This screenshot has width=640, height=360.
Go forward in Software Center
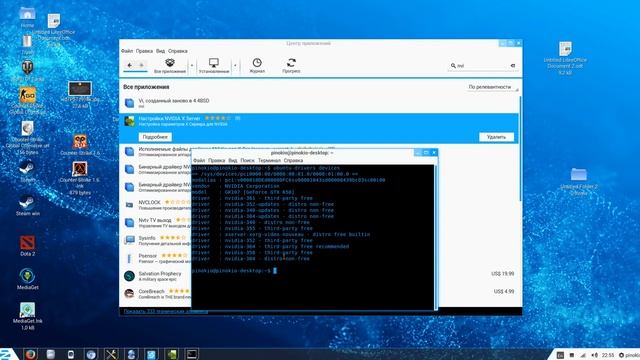(x=141, y=65)
